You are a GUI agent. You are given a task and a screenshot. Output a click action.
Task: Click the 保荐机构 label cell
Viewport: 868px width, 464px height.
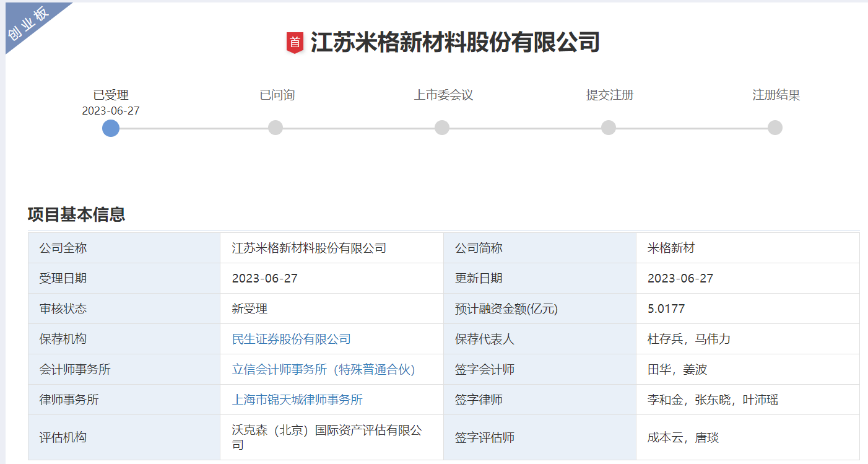tap(124, 339)
